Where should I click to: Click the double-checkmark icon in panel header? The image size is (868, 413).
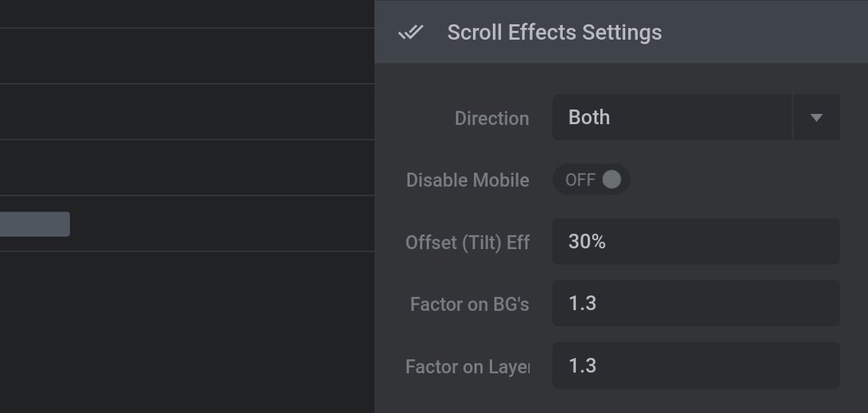(410, 32)
